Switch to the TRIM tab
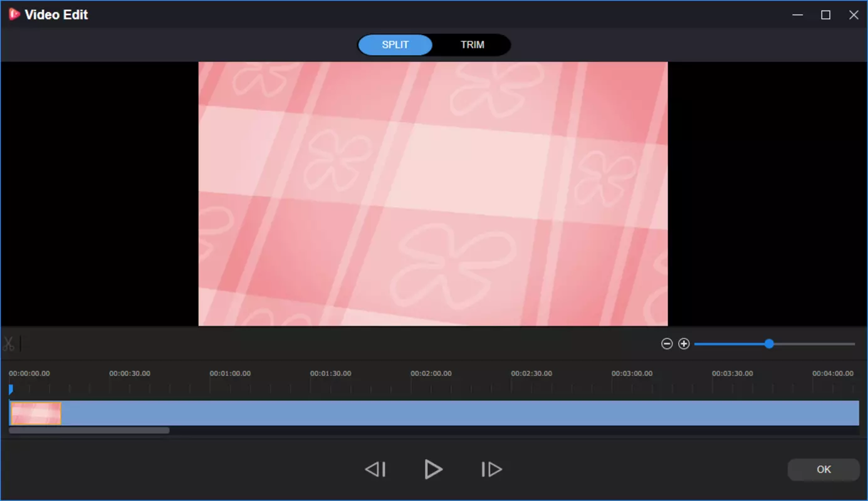Screen dimensions: 868x501 coord(473,45)
